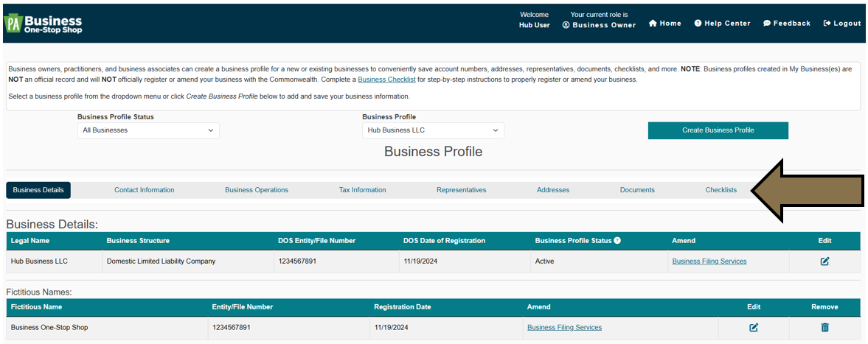
Task: Click the Create Business Profile button
Action: 718,130
